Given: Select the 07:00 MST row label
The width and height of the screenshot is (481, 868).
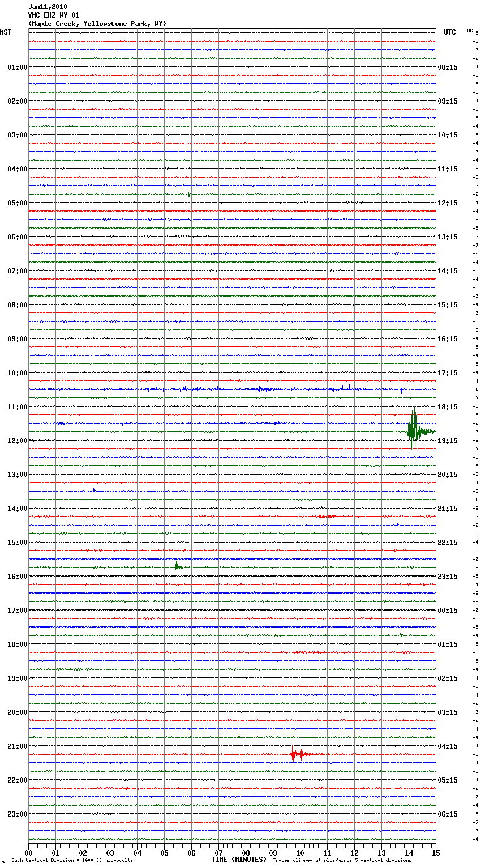Looking at the screenshot, I should pos(18,271).
